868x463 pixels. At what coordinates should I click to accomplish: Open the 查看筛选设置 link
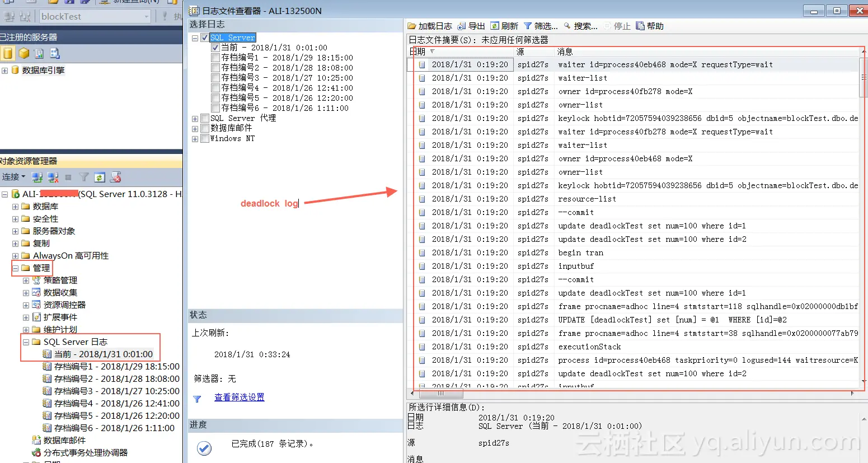click(240, 397)
